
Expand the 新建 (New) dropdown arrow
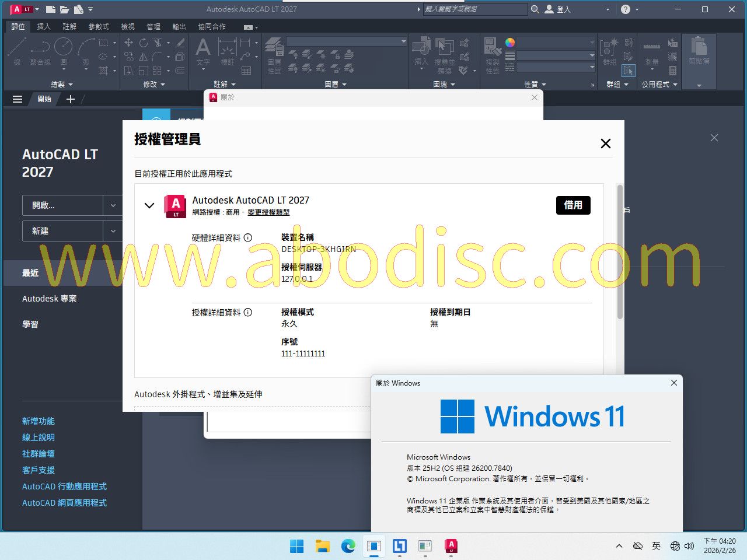(x=113, y=231)
